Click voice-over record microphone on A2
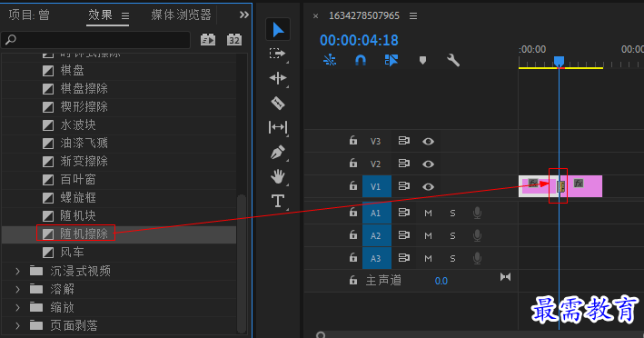Screen dimensions: 644x338 point(477,235)
